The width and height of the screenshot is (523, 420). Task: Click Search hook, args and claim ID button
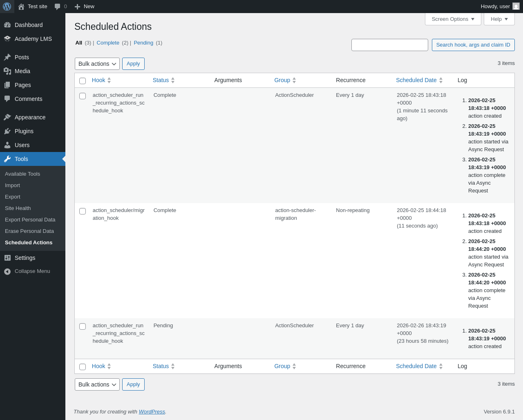473,45
